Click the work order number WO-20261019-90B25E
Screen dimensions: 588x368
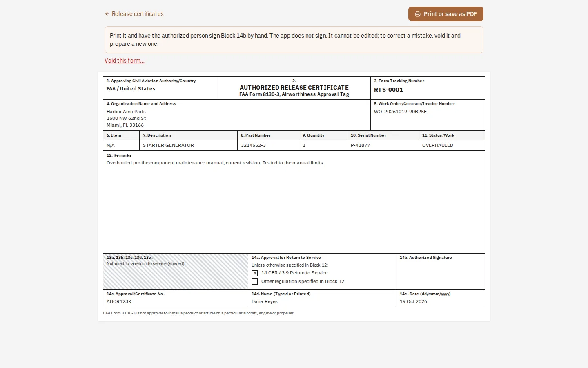tap(400, 112)
